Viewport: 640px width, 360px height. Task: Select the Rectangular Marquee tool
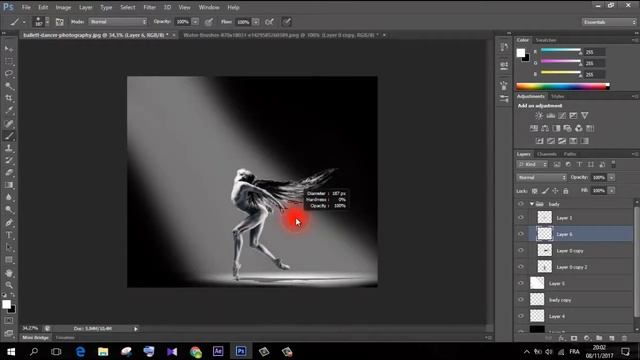[9, 61]
